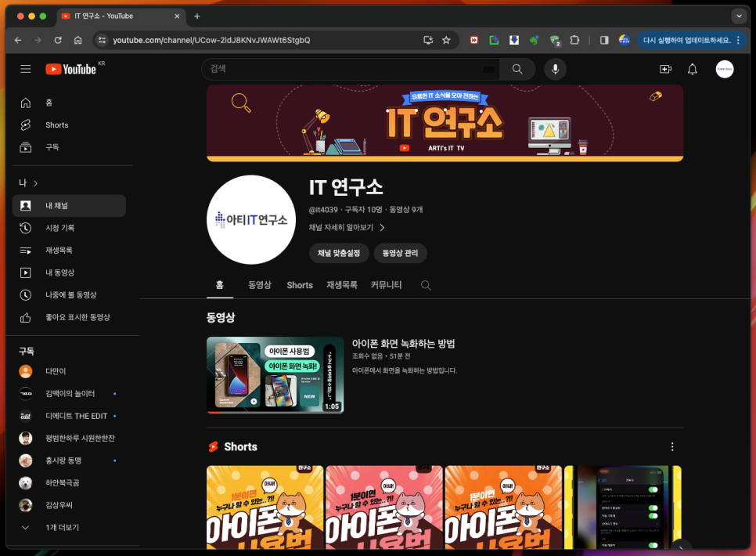
Task: Open the pink Shorts thumbnail
Action: (383, 507)
